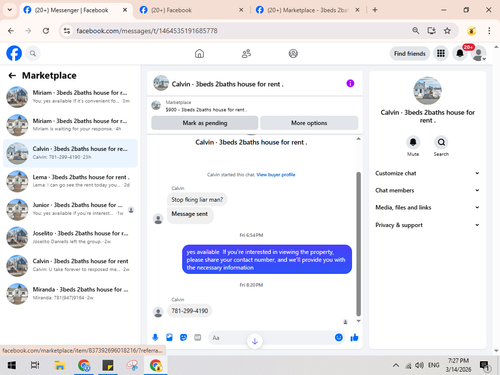The height and width of the screenshot is (375, 500).
Task: Open Miriam chat 'waiting for your response'
Action: pos(70,125)
